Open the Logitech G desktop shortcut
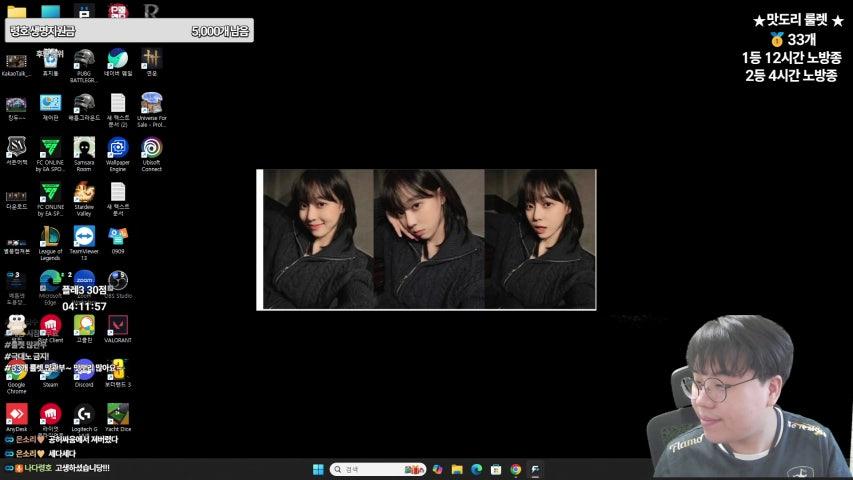Screen dimensions: 853x480 coord(84,413)
